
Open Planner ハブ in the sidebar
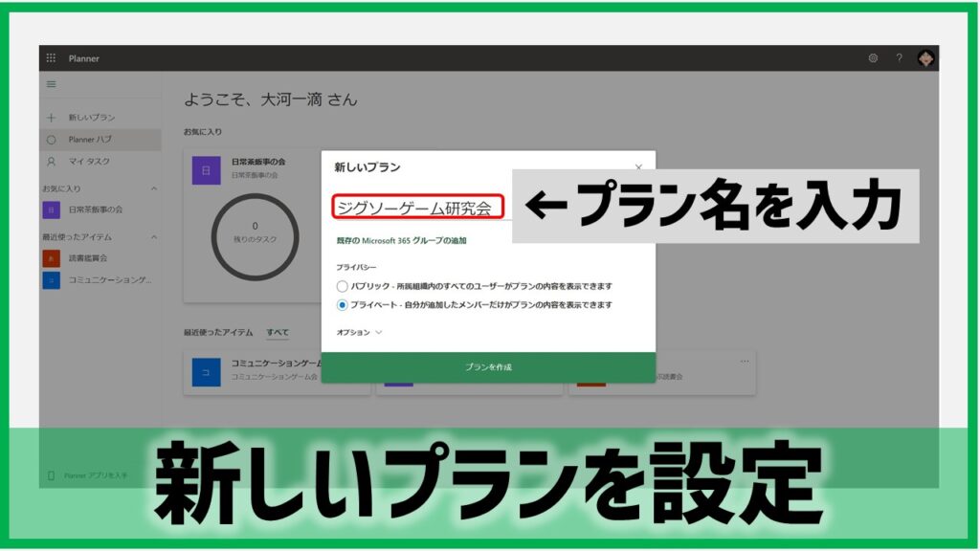(x=100, y=140)
